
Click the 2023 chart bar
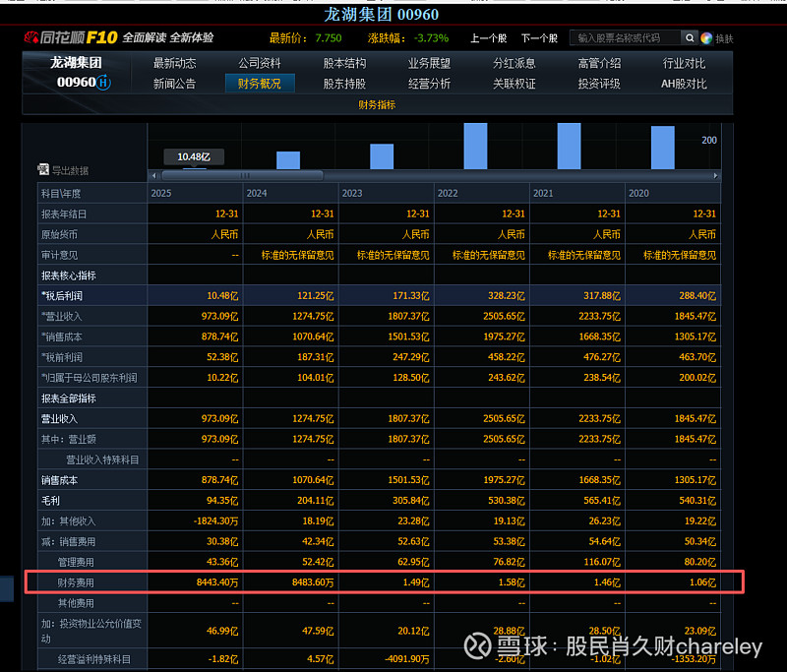382,156
